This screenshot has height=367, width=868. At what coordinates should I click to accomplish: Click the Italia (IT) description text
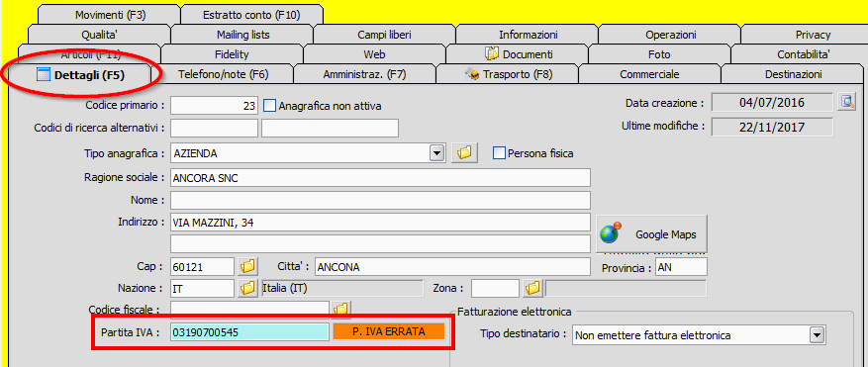pos(284,288)
